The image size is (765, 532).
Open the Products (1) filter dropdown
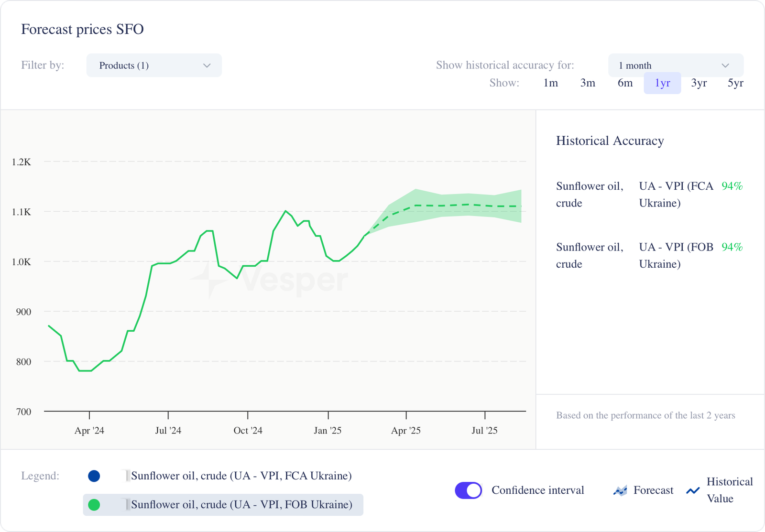[x=154, y=65]
